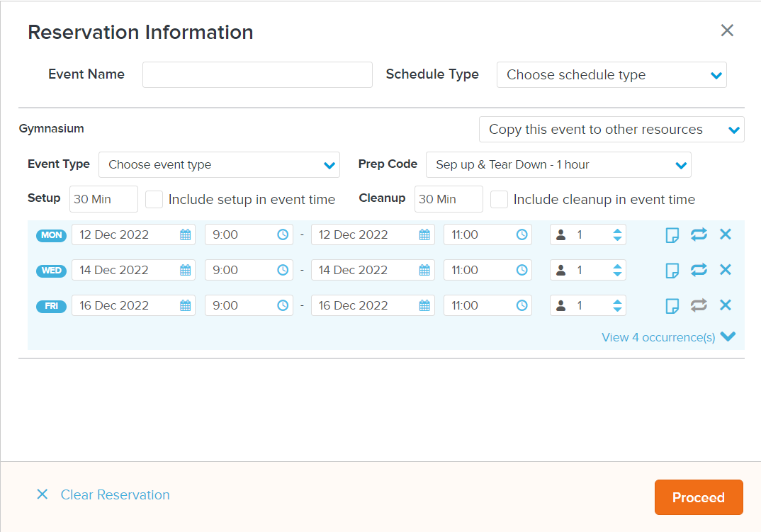Toggle recurrence for the Monday occurrence
The width and height of the screenshot is (761, 532).
(x=699, y=234)
